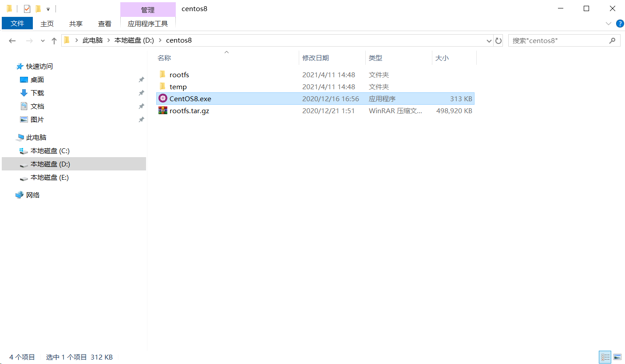Open 下载 in Quick Access

[x=37, y=93]
